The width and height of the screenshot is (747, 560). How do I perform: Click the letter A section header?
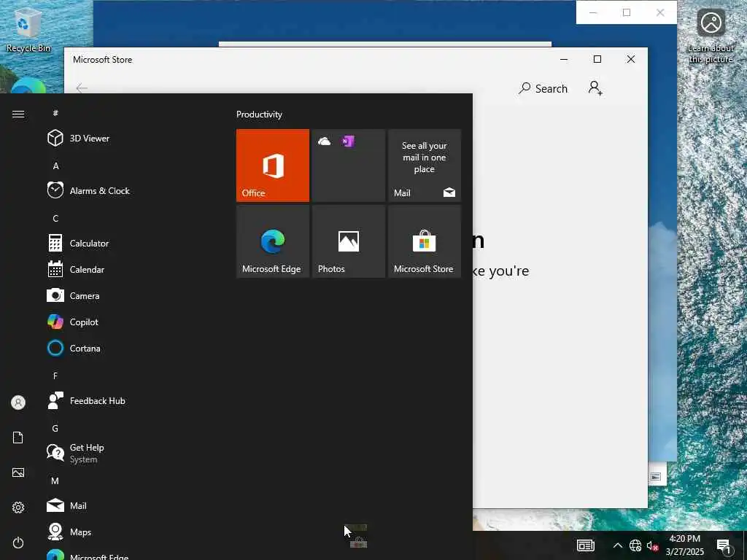coord(55,166)
